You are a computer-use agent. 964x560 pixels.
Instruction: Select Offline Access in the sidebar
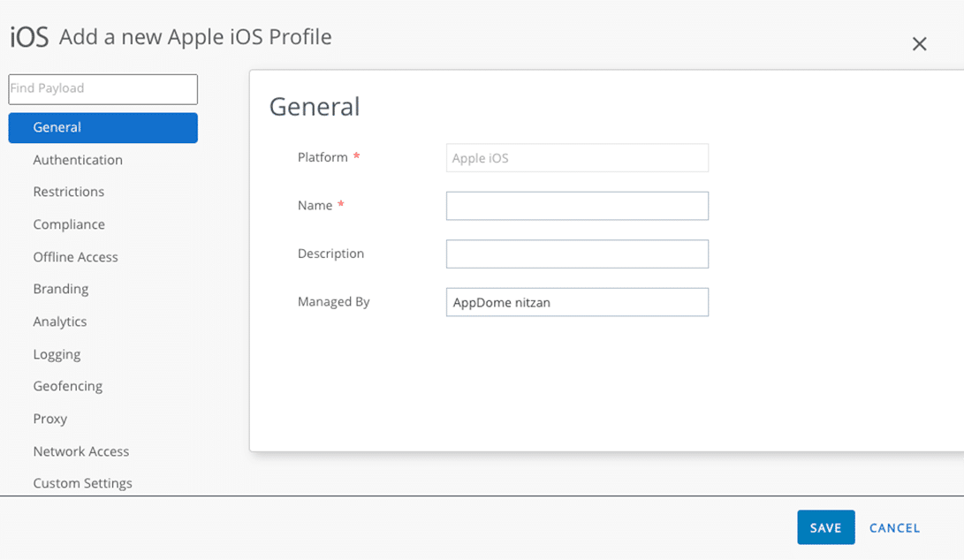click(x=75, y=257)
